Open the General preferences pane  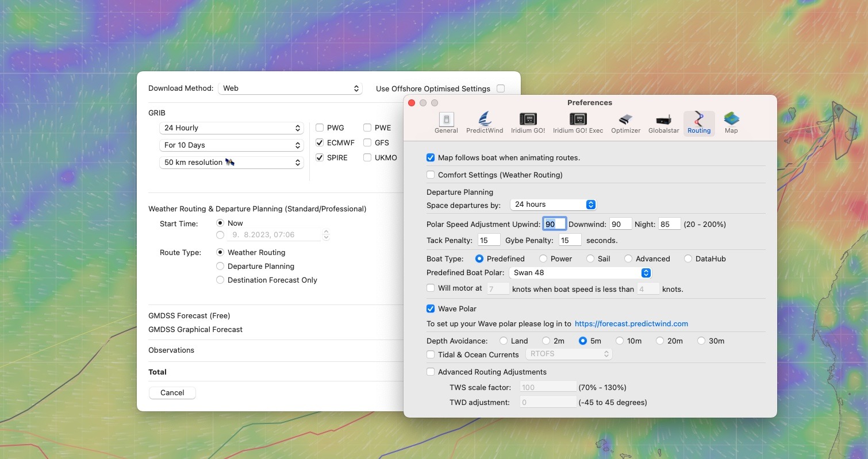click(x=446, y=122)
